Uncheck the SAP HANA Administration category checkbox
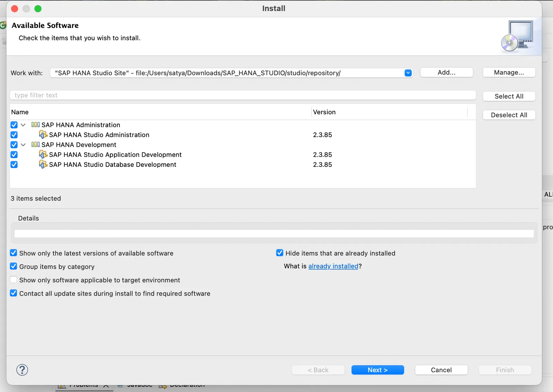Image resolution: width=553 pixels, height=392 pixels. point(14,125)
